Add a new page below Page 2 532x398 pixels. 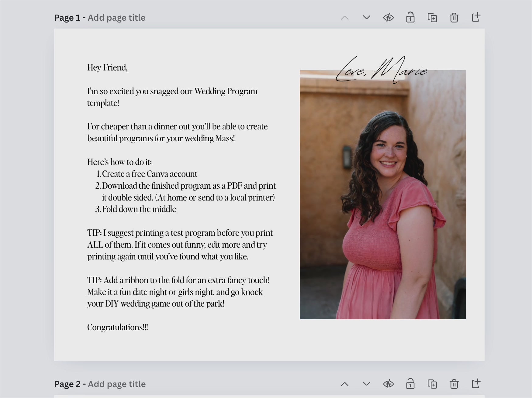[476, 384]
